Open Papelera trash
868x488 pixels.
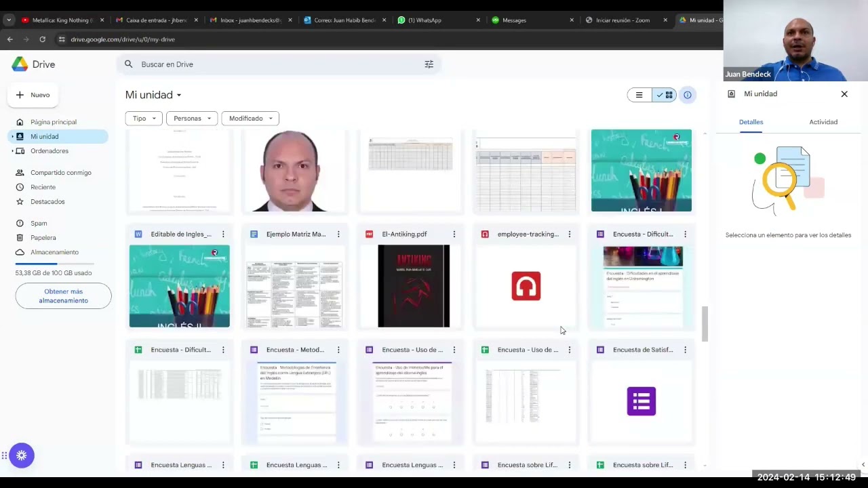(x=43, y=238)
